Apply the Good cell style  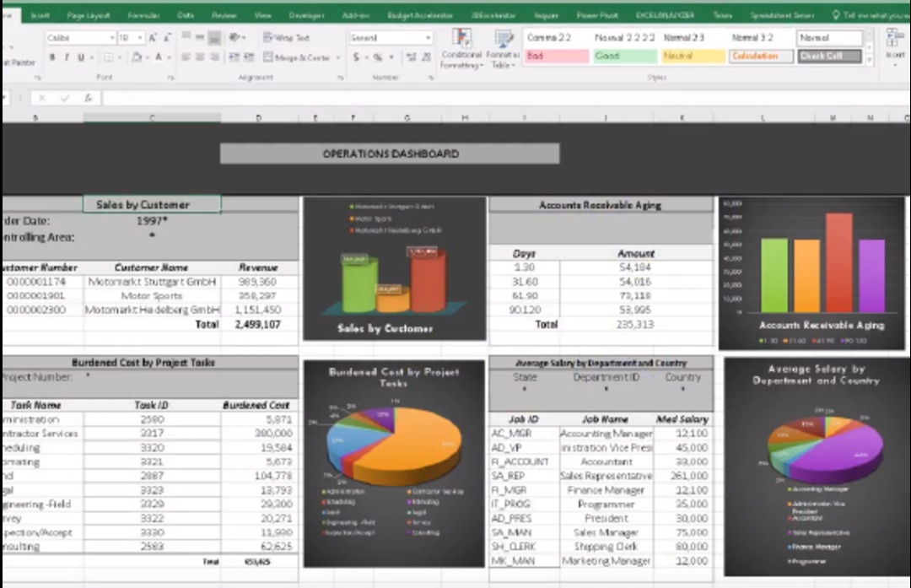pos(624,56)
